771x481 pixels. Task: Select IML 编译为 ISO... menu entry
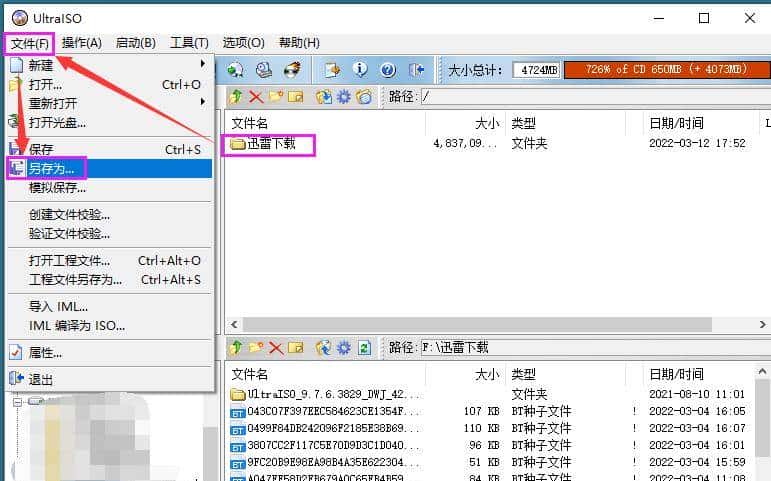click(110, 326)
